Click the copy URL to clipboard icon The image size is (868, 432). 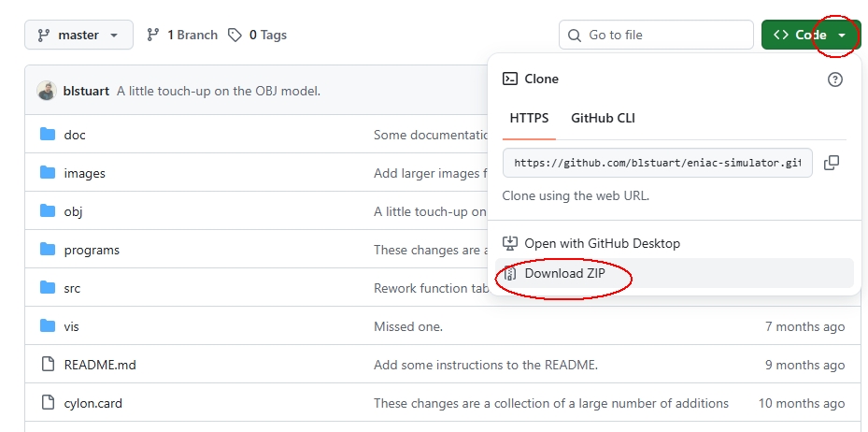831,163
